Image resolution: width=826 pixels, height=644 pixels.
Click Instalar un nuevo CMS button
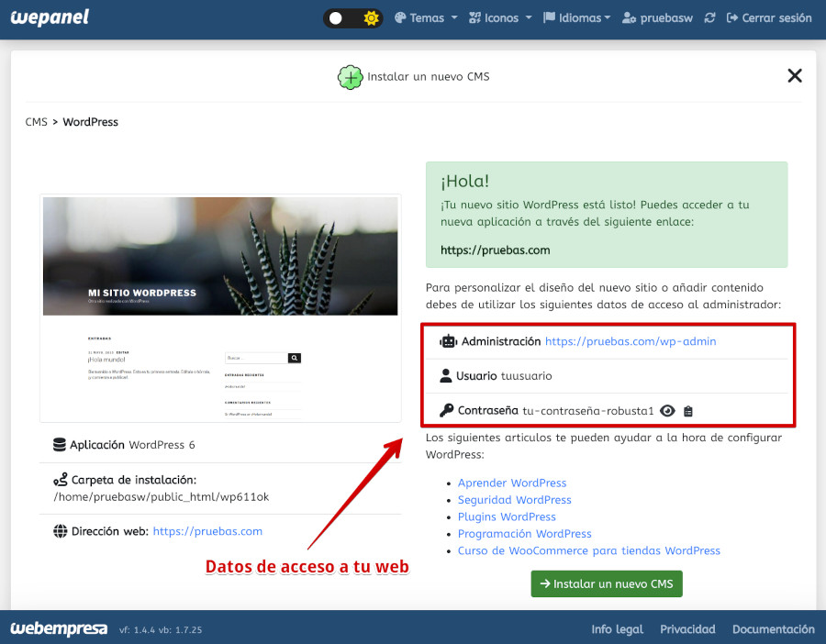(607, 583)
